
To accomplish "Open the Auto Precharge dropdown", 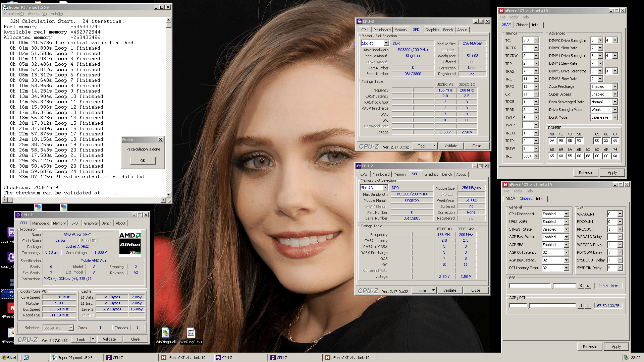I will 615,86.
